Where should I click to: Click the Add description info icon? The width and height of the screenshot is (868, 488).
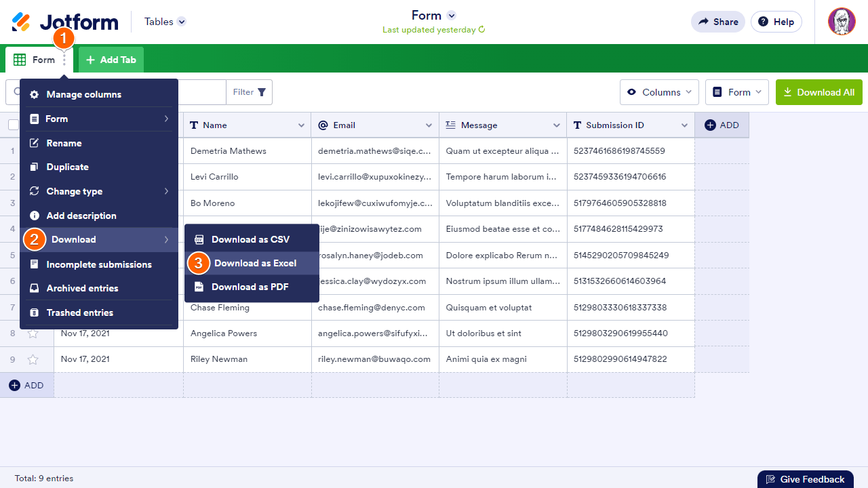pos(35,216)
